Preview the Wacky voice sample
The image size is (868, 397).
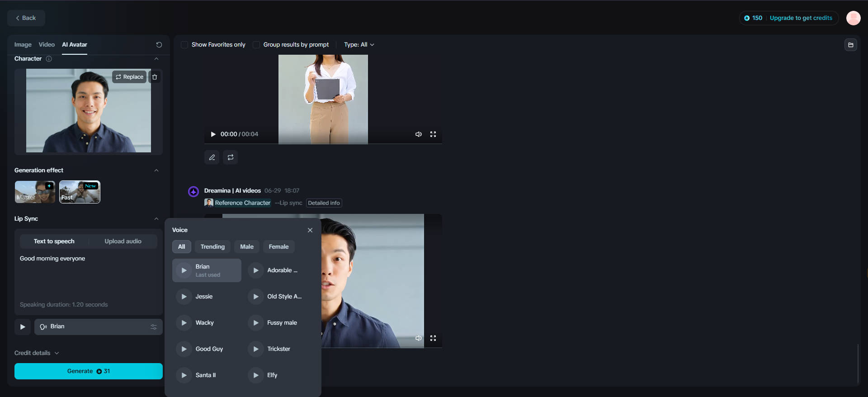(x=184, y=323)
